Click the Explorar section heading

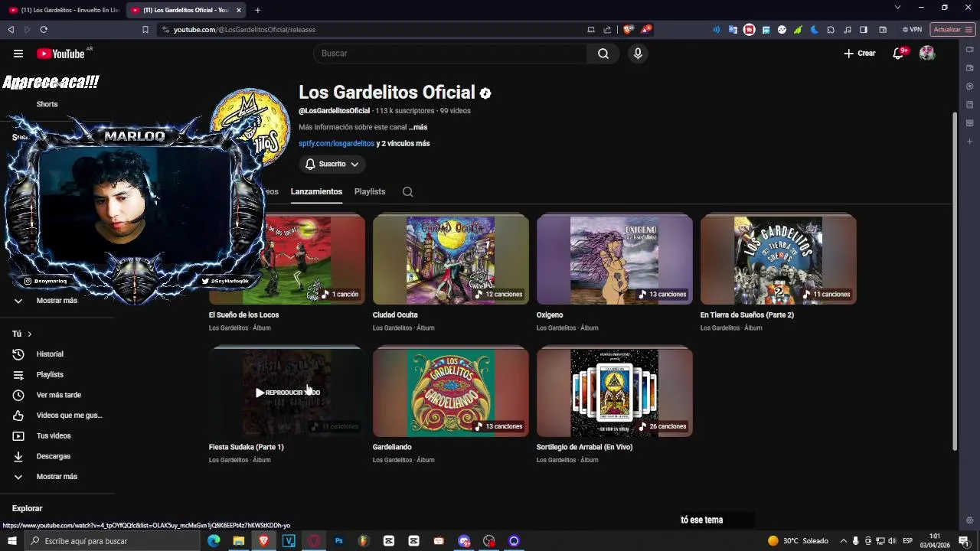[x=27, y=509]
